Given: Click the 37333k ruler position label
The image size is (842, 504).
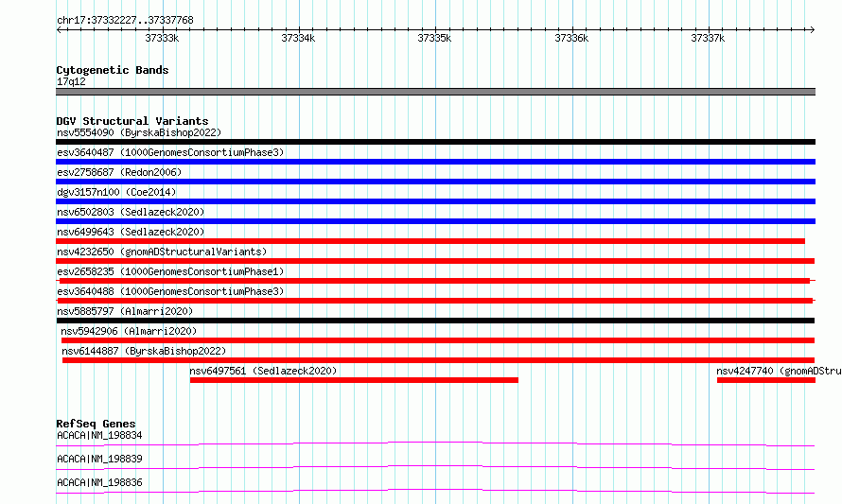Looking at the screenshot, I should point(162,38).
